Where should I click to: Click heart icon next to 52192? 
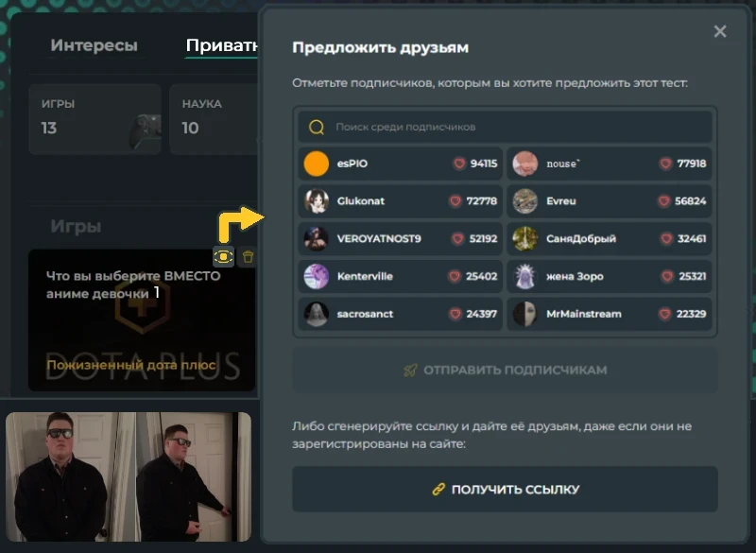458,238
